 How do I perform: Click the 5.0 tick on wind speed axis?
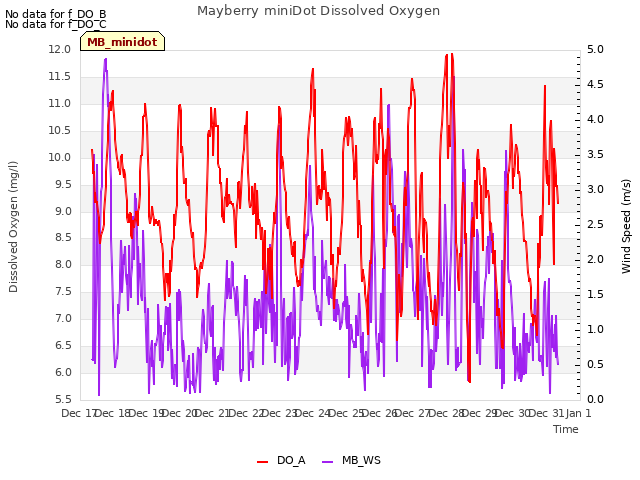point(595,49)
